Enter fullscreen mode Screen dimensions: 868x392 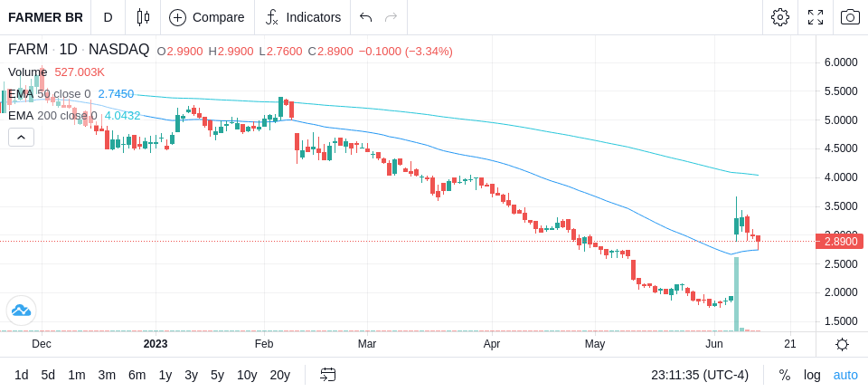click(x=816, y=17)
